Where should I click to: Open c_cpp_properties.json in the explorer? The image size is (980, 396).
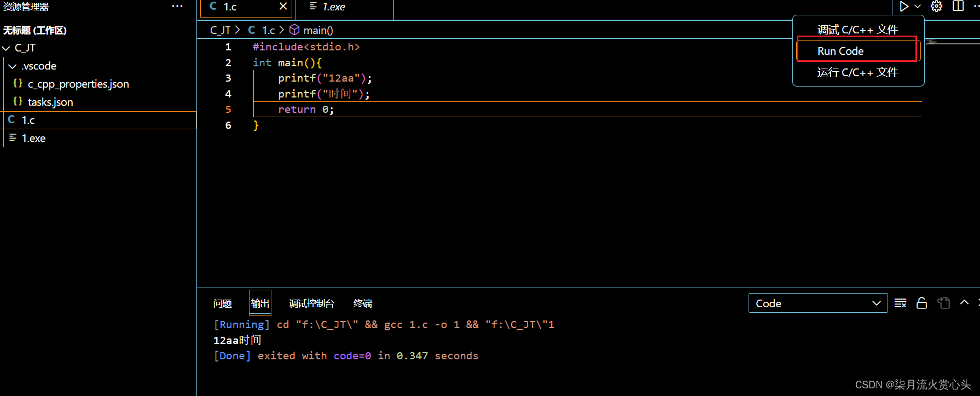click(78, 84)
